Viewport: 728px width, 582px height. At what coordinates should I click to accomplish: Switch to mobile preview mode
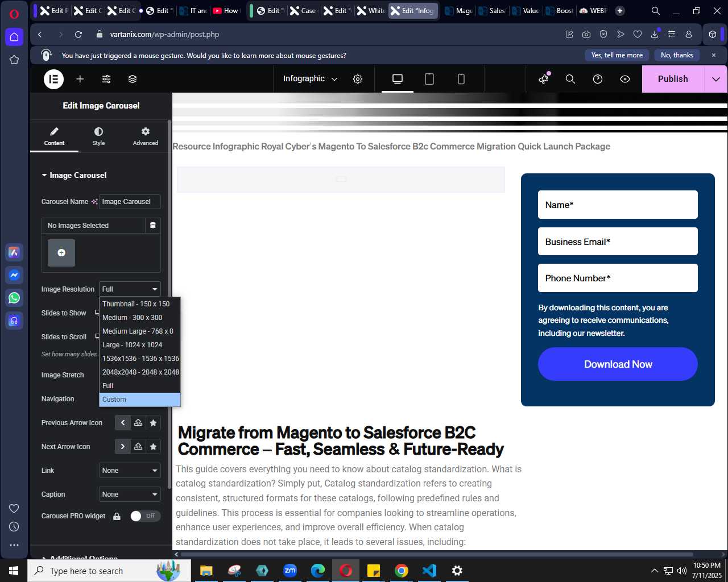(x=461, y=79)
